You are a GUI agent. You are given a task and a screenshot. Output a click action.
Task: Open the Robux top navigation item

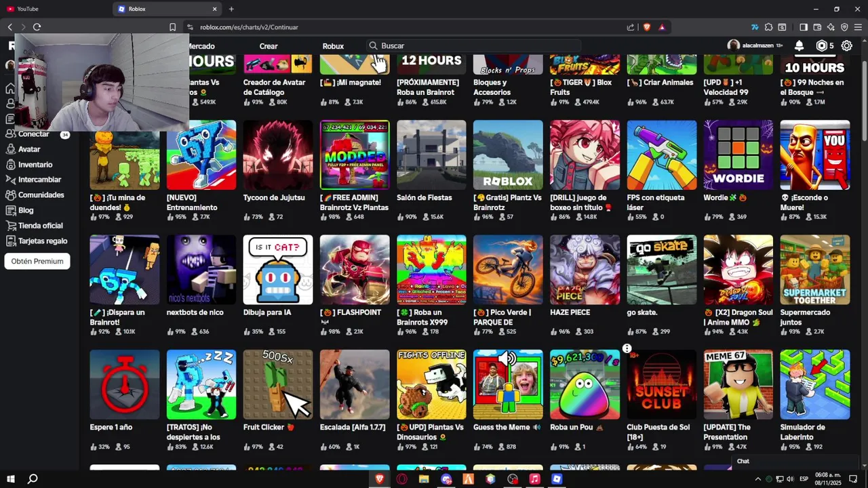333,46
